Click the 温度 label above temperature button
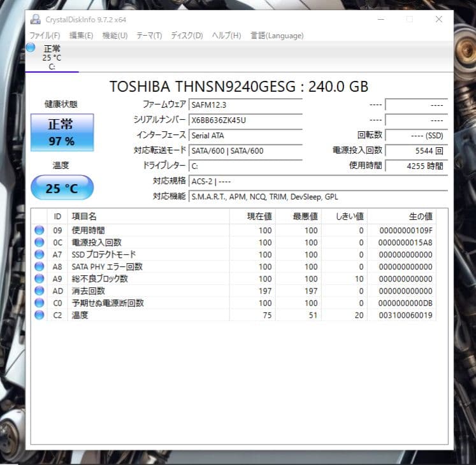 point(61,166)
